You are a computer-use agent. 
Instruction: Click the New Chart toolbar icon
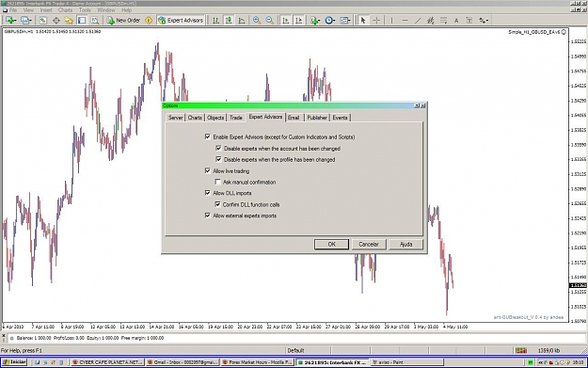(10, 21)
